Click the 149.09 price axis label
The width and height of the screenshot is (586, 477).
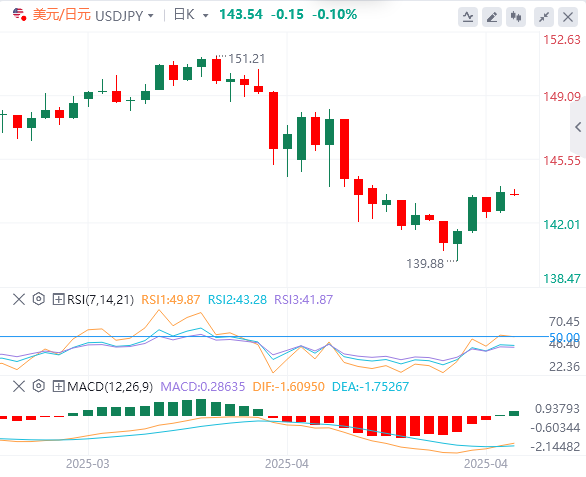tap(562, 97)
